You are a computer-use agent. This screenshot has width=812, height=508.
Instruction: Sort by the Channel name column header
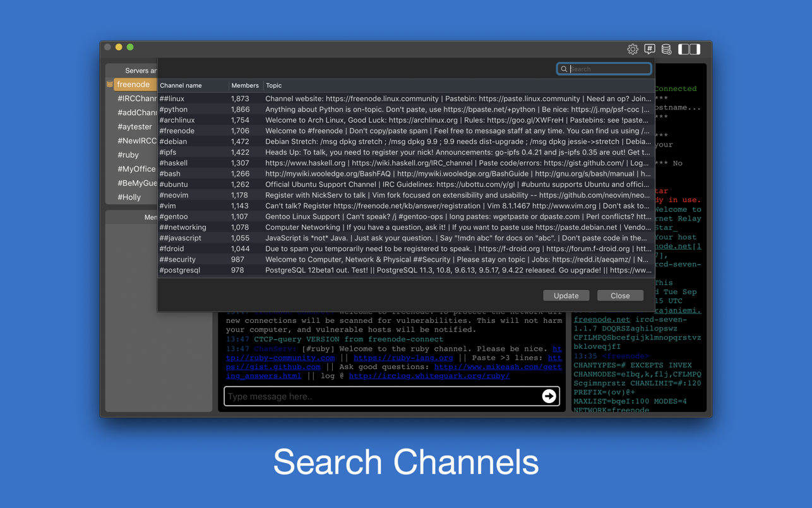coord(193,85)
